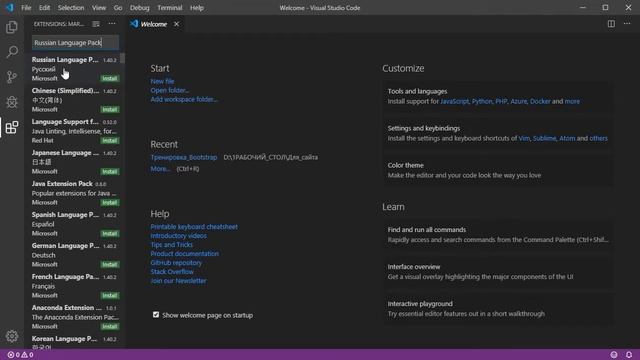This screenshot has height=360, width=640.
Task: Open the Debug view in activity bar
Action: pos(12,102)
